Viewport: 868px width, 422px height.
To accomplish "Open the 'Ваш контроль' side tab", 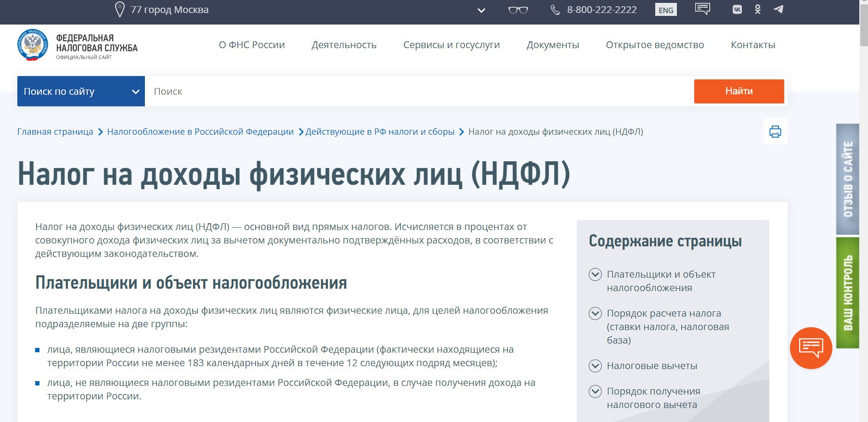I will click(848, 293).
